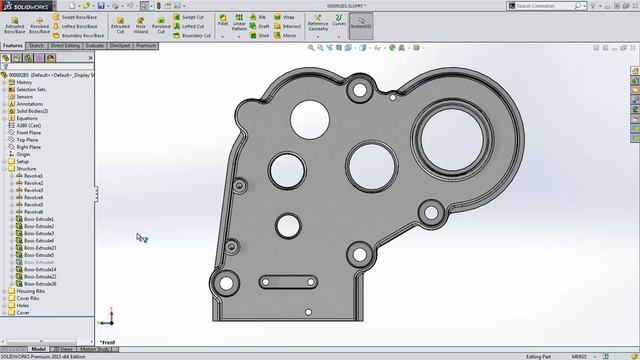
Task: Use the Mirror feature tool
Action: coord(285,36)
